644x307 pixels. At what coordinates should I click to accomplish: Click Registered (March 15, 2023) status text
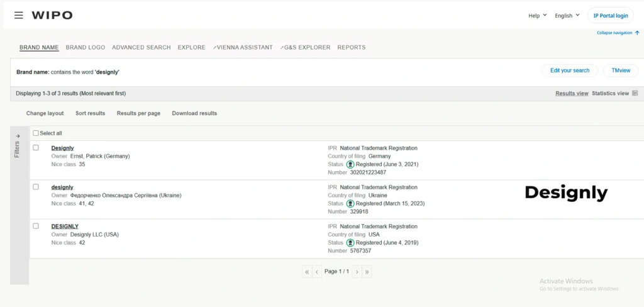(390, 203)
